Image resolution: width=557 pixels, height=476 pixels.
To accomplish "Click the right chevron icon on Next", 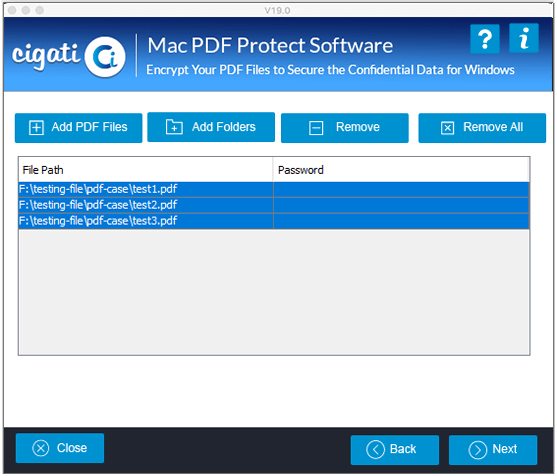I will pyautogui.click(x=478, y=450).
